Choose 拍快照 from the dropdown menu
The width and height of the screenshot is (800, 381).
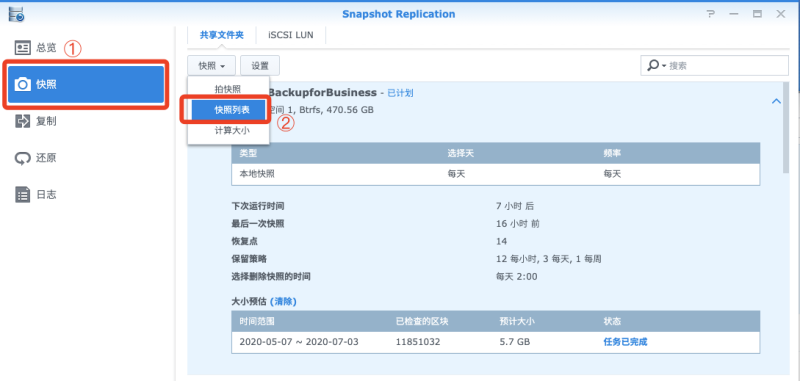tap(228, 89)
